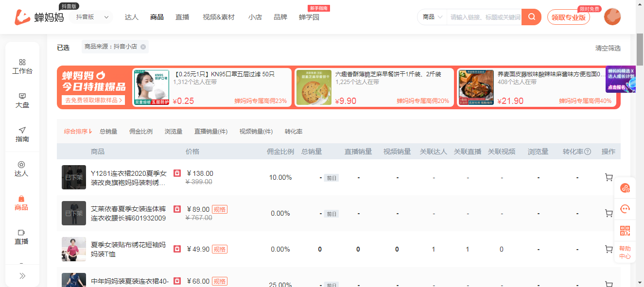Select 商品 in the left sidebar
This screenshot has height=287, width=644.
pyautogui.click(x=21, y=203)
